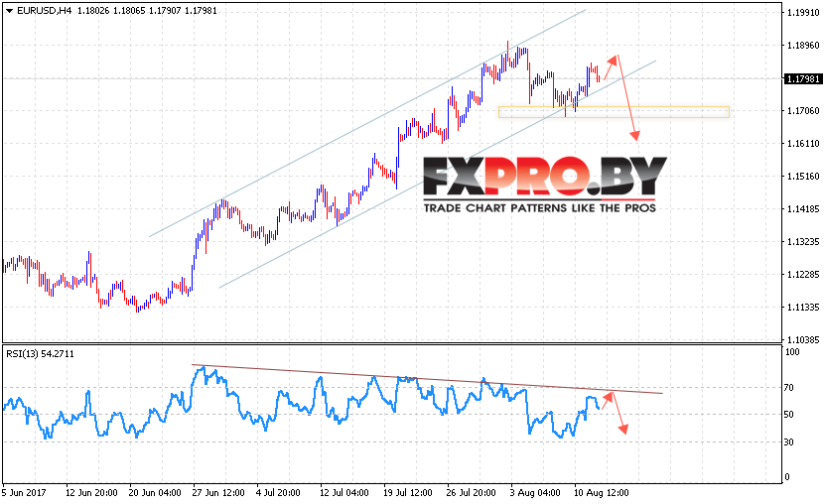The width and height of the screenshot is (824, 504).
Task: Select time axis label 27 Jun 12:00
Action: tap(218, 492)
